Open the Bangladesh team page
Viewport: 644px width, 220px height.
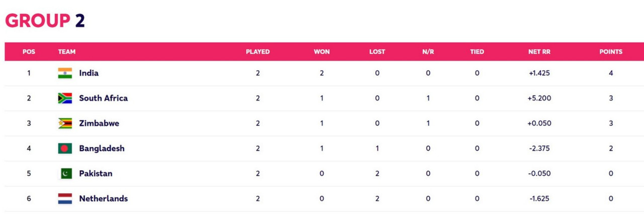click(102, 149)
